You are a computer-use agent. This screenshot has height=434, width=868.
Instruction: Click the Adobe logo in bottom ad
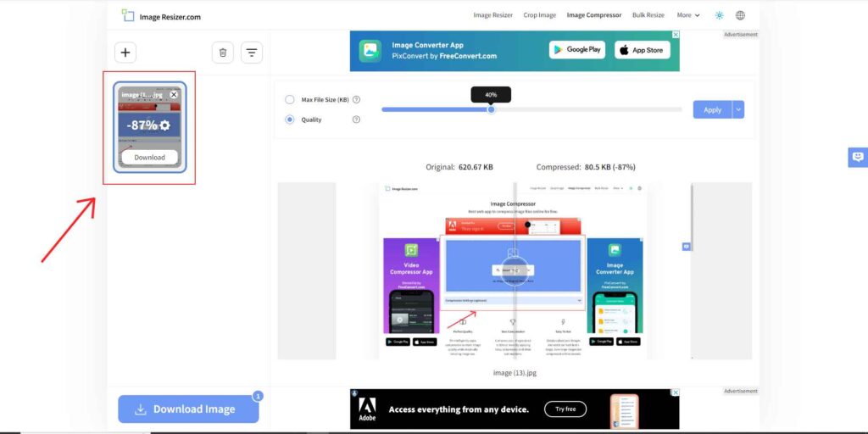[367, 409]
